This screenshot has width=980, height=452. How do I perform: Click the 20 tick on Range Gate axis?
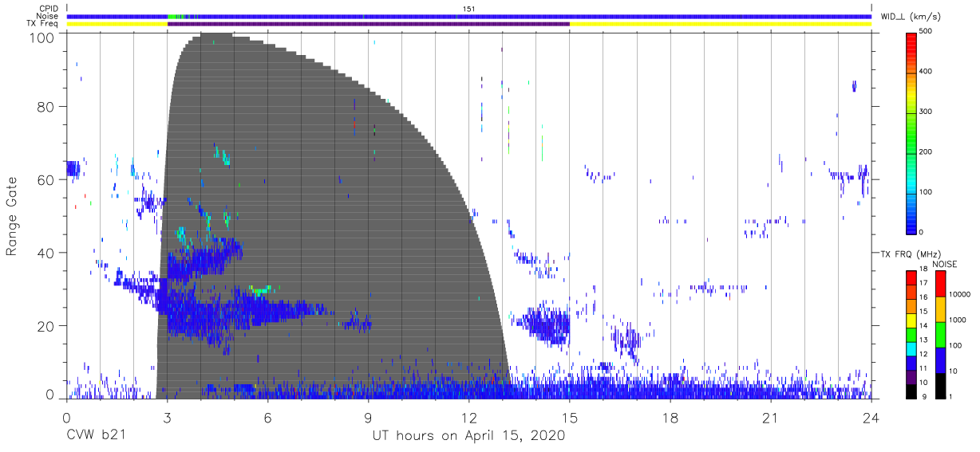coord(47,326)
